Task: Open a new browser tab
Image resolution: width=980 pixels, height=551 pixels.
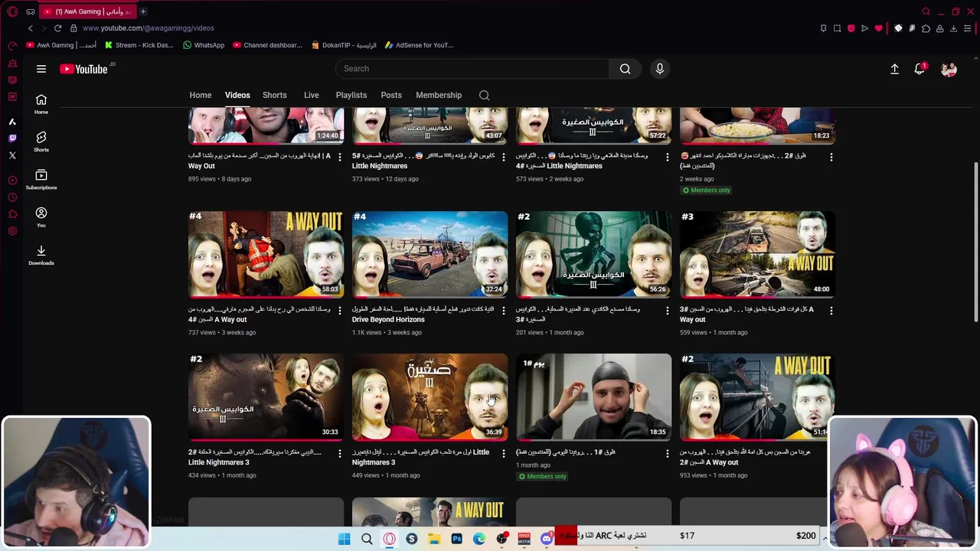Action: pos(142,11)
